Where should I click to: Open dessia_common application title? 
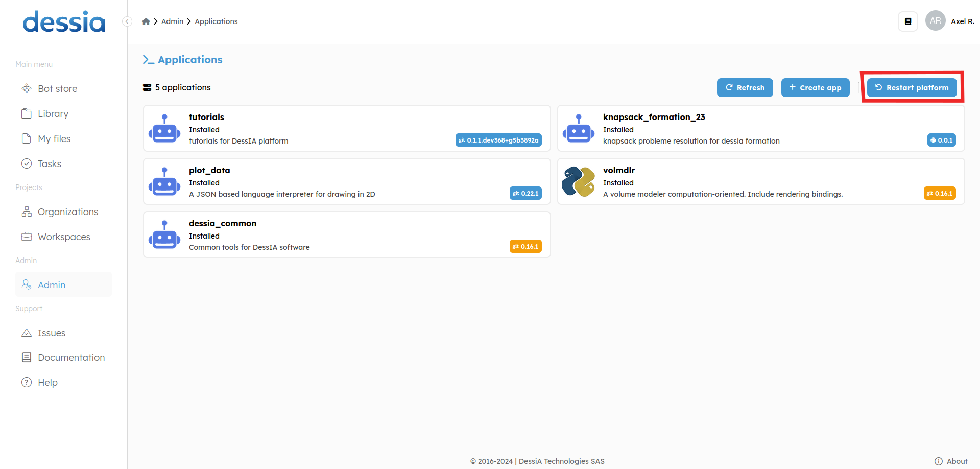tap(223, 223)
